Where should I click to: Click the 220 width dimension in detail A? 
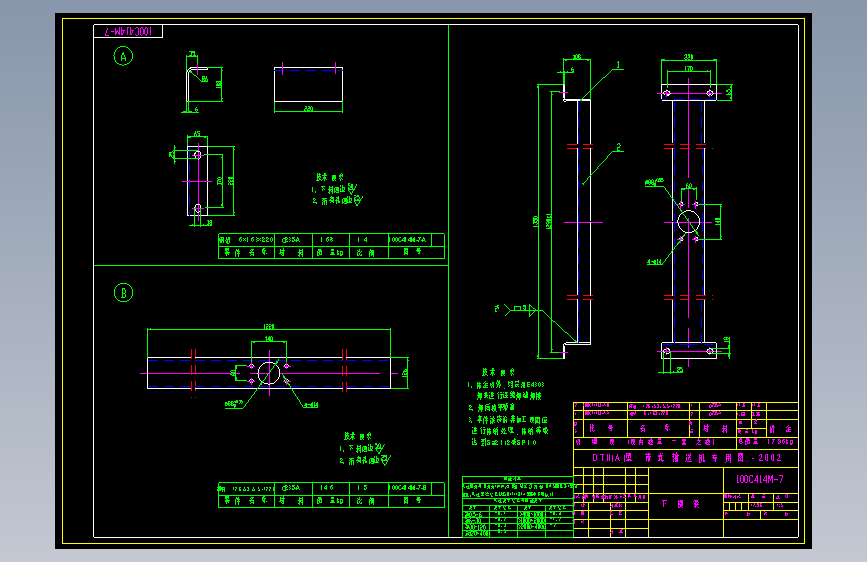tap(309, 108)
